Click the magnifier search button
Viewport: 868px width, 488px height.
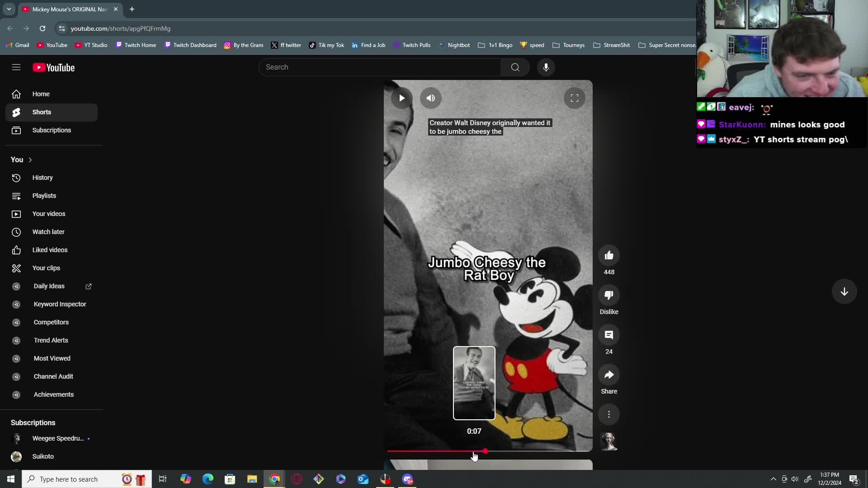tap(515, 67)
